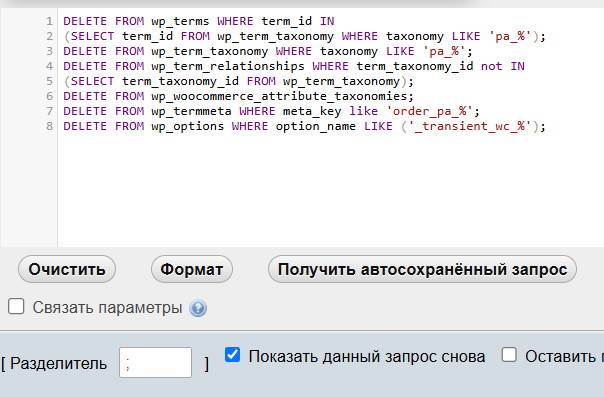The width and height of the screenshot is (604, 397).
Task: Toggle the Оставить checkbox
Action: (509, 355)
